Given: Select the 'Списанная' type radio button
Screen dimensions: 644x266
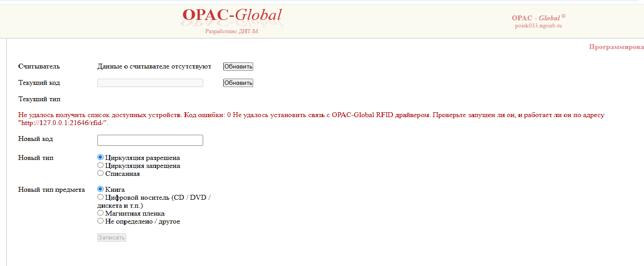Looking at the screenshot, I should [x=100, y=173].
